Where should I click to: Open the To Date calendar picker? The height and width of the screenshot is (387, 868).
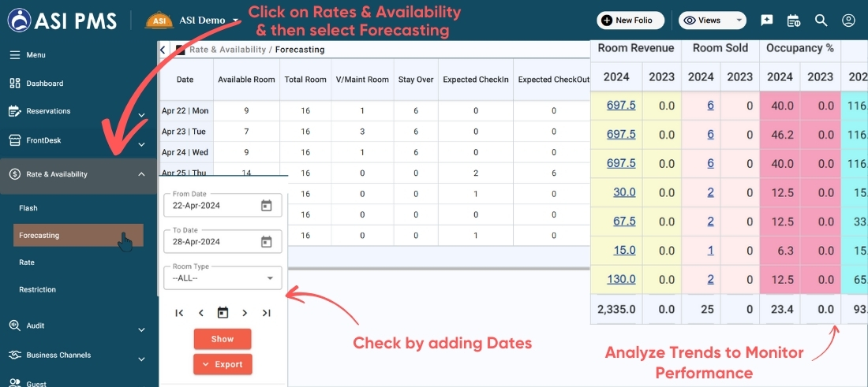click(x=266, y=242)
